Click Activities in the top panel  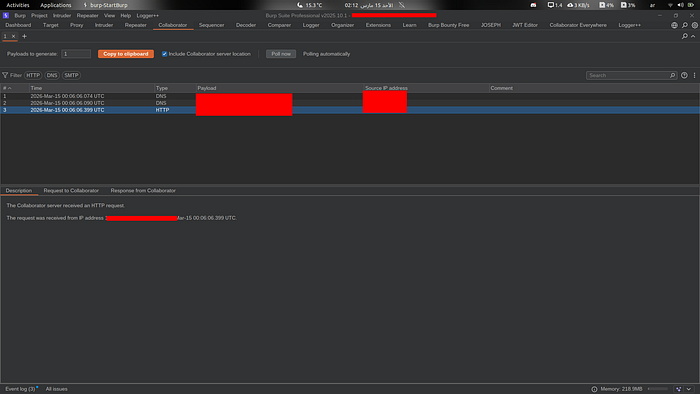tap(18, 5)
